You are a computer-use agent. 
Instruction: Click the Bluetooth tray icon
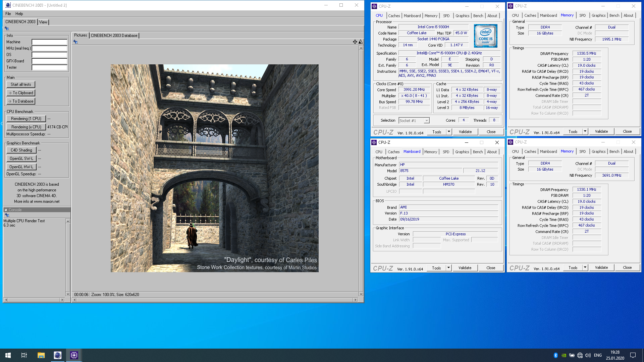point(555,355)
